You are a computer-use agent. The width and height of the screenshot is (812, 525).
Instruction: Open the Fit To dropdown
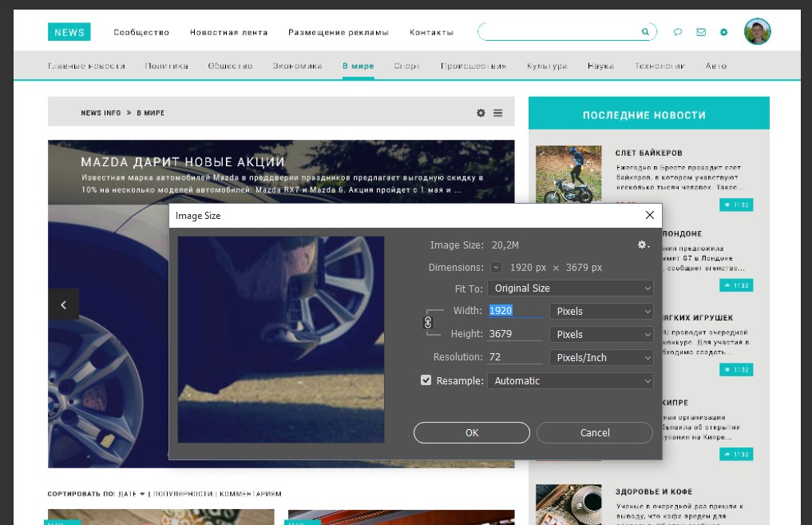570,288
